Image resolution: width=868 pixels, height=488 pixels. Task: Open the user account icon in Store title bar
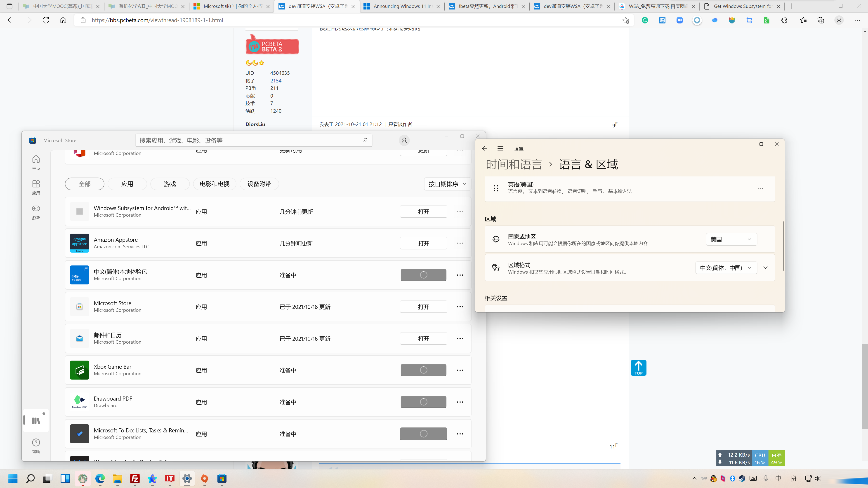coord(404,141)
